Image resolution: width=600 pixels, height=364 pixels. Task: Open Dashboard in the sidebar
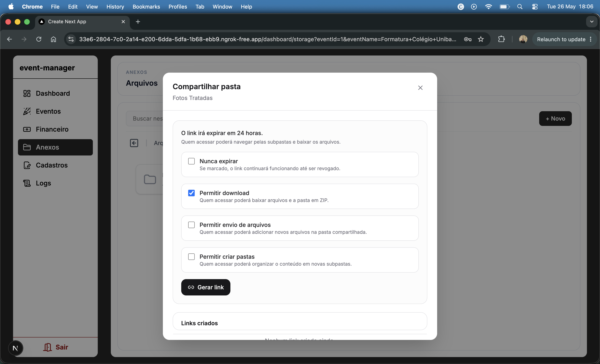55,93
